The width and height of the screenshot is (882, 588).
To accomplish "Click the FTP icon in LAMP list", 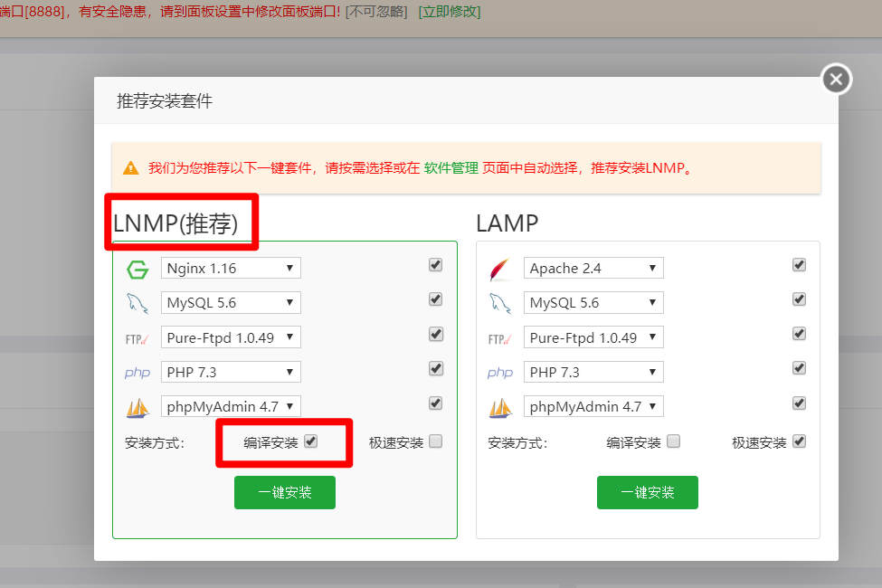I will tap(499, 339).
